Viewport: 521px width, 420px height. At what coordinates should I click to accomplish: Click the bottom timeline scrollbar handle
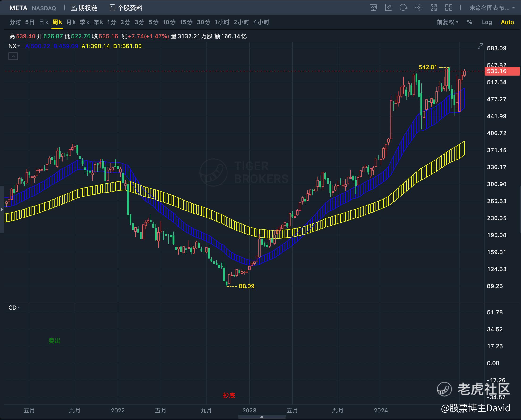(x=262, y=417)
